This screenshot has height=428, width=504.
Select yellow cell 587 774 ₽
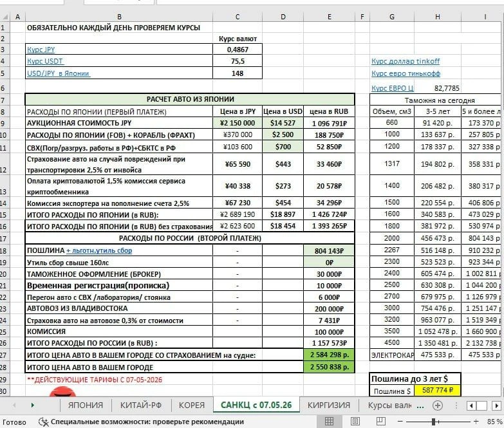click(x=438, y=391)
